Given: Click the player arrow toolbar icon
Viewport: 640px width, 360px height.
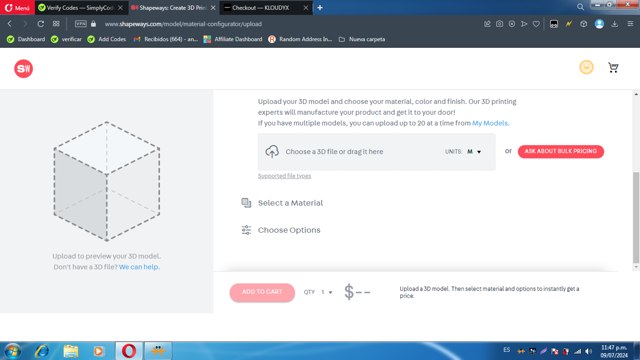Looking at the screenshot, I should 524,24.
